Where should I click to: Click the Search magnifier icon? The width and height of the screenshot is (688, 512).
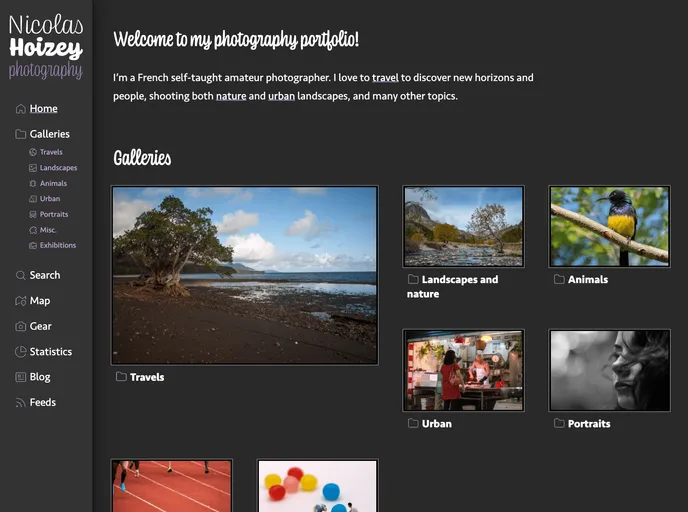pos(20,275)
